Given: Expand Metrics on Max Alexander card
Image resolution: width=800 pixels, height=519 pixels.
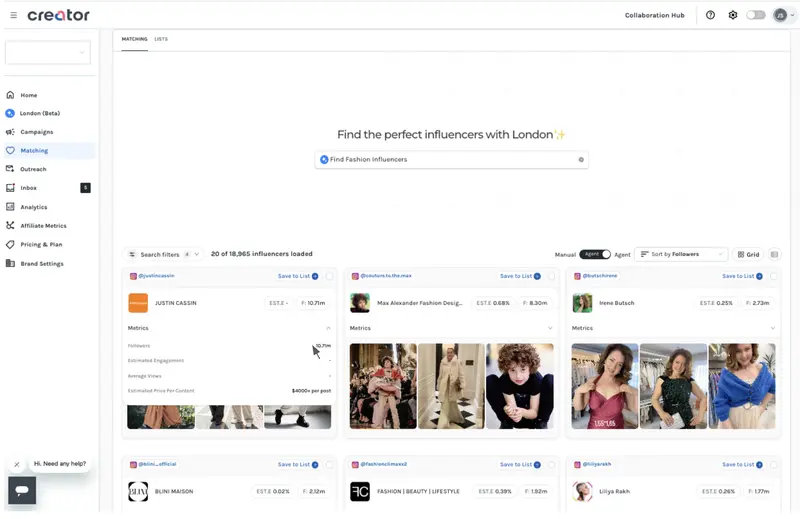Looking at the screenshot, I should (x=550, y=328).
